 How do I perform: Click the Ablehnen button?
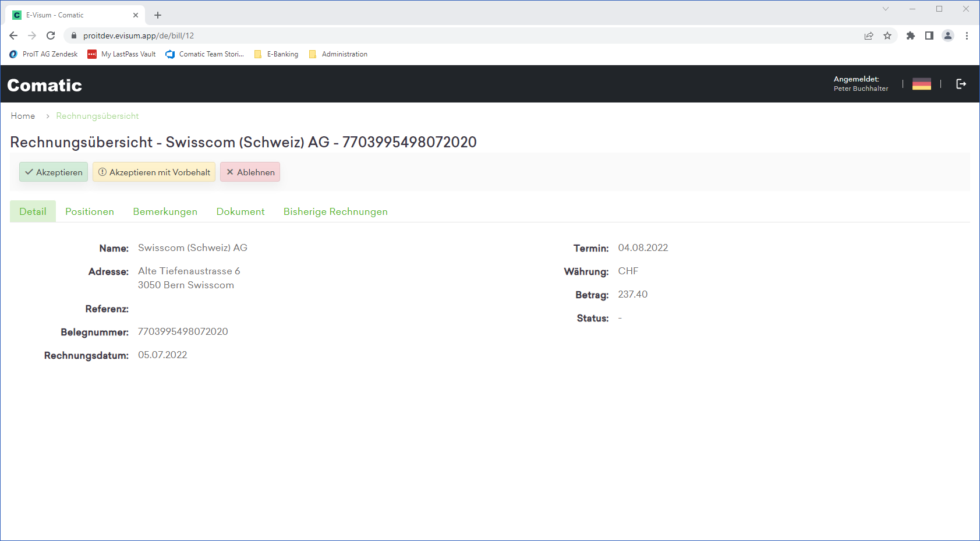[250, 172]
